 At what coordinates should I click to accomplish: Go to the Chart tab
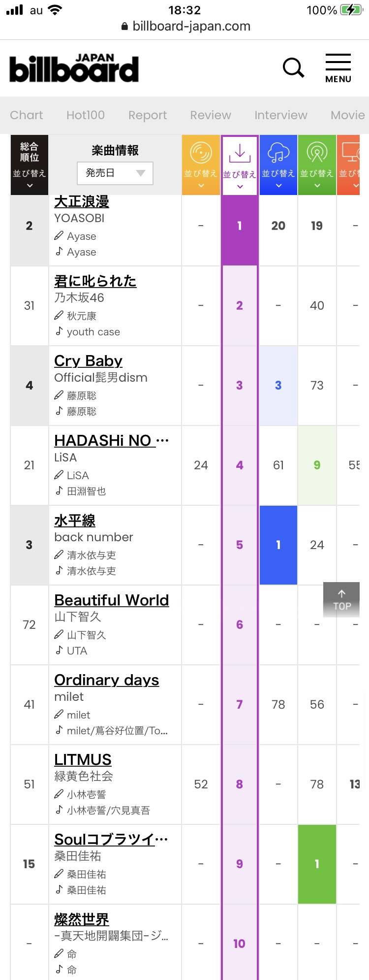click(27, 115)
